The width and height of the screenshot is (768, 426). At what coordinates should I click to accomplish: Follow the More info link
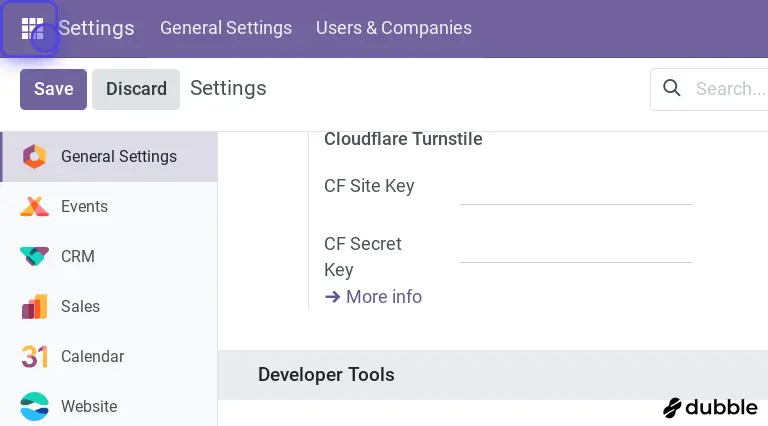pos(374,297)
